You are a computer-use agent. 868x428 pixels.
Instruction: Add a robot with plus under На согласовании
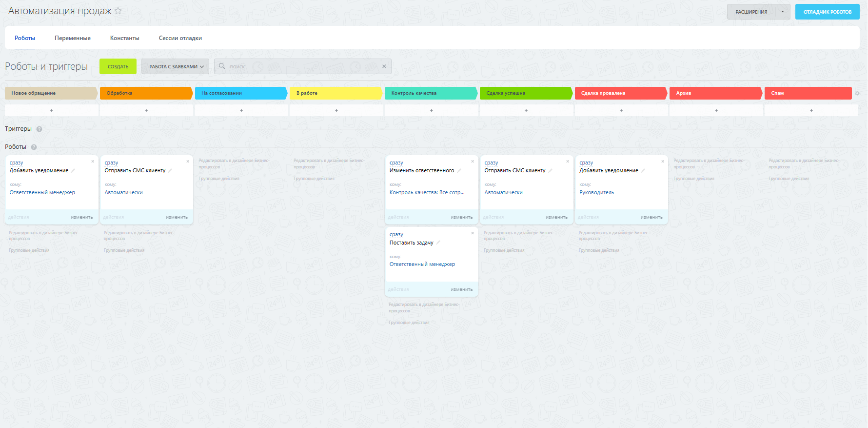pos(241,110)
